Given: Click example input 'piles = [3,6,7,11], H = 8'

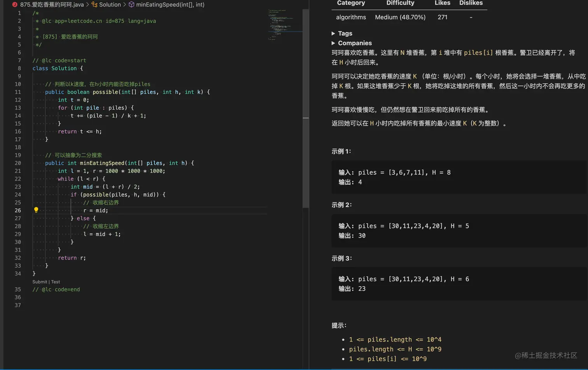Looking at the screenshot, I should [395, 172].
